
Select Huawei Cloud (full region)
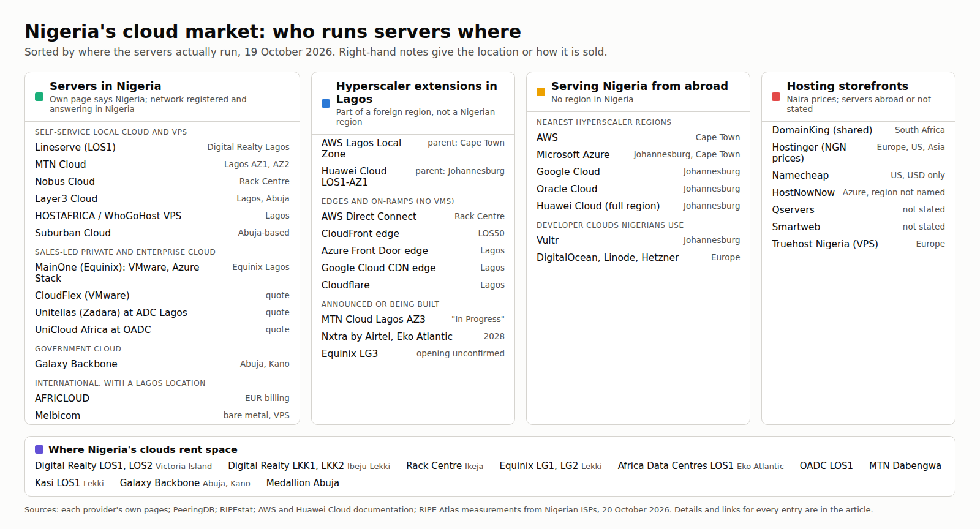638,206
